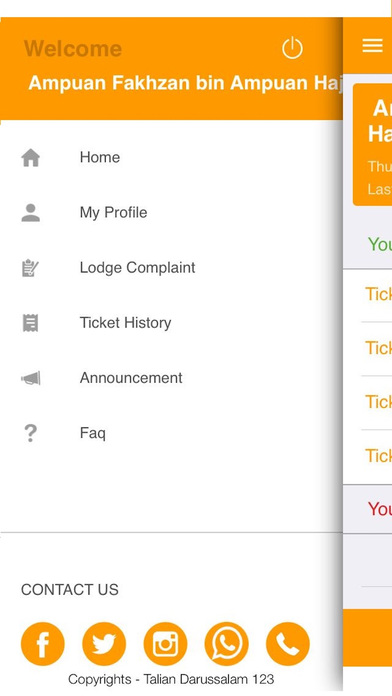Tap the phone call icon

pyautogui.click(x=288, y=644)
